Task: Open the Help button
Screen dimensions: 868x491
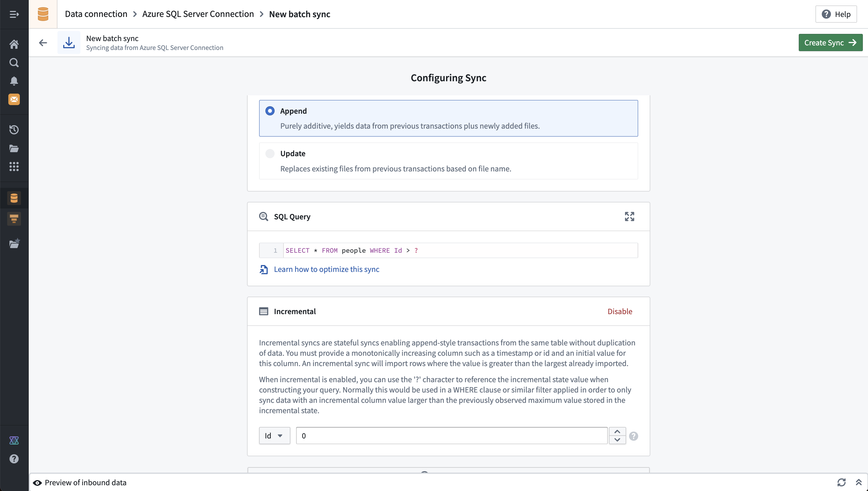Action: click(x=836, y=14)
